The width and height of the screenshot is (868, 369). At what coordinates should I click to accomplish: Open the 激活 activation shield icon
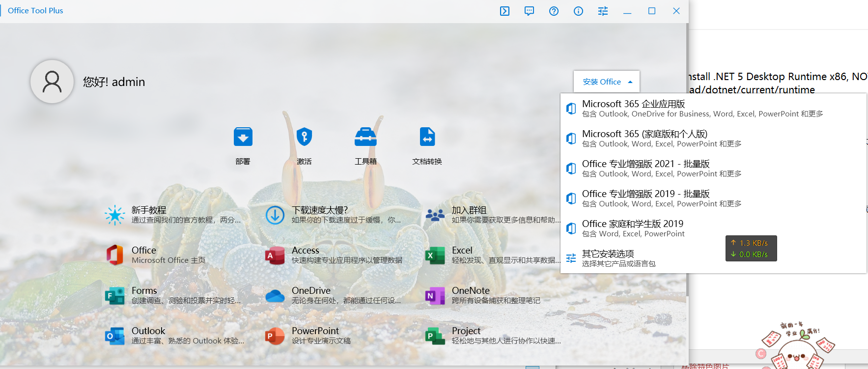pyautogui.click(x=304, y=146)
